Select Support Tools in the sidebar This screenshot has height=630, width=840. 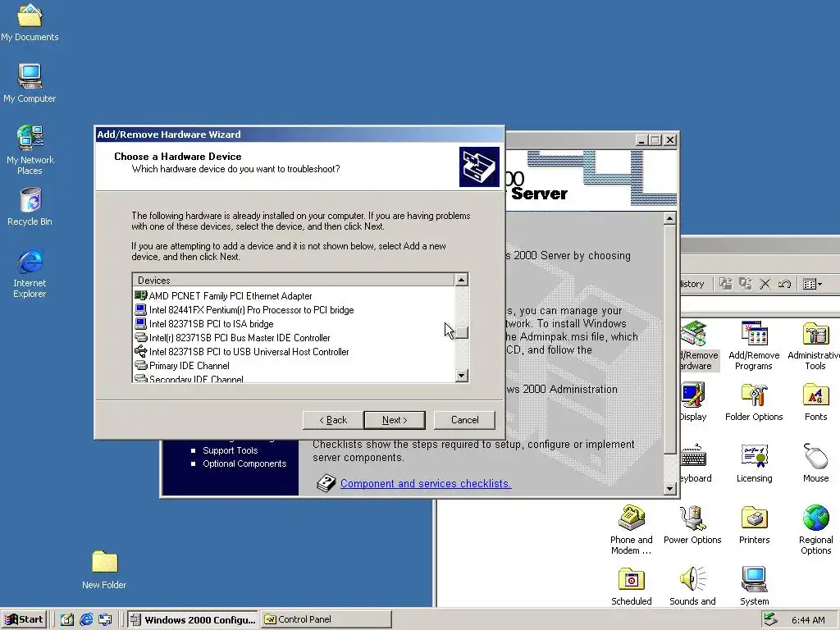[x=230, y=450]
